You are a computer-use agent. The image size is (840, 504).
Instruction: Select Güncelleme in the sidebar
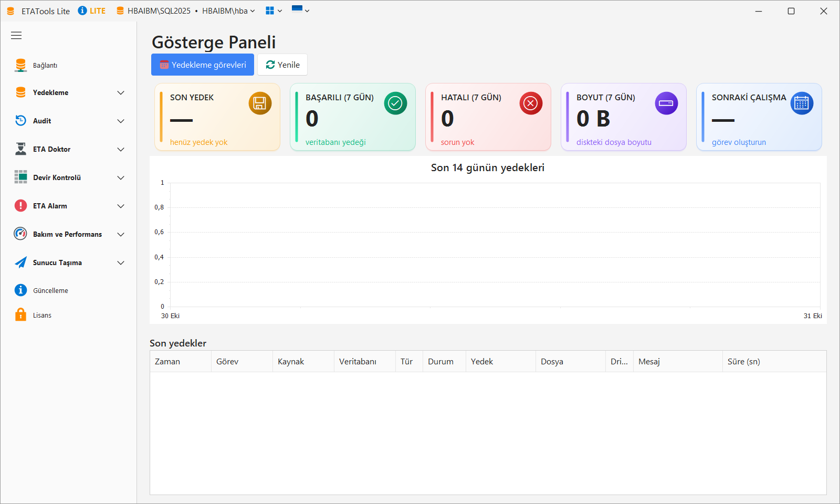click(x=68, y=290)
